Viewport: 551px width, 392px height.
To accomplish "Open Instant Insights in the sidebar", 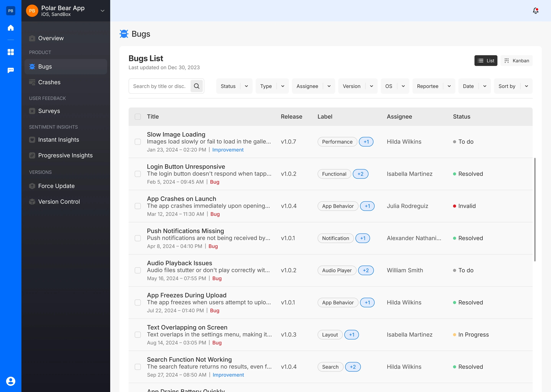I will coord(66,140).
